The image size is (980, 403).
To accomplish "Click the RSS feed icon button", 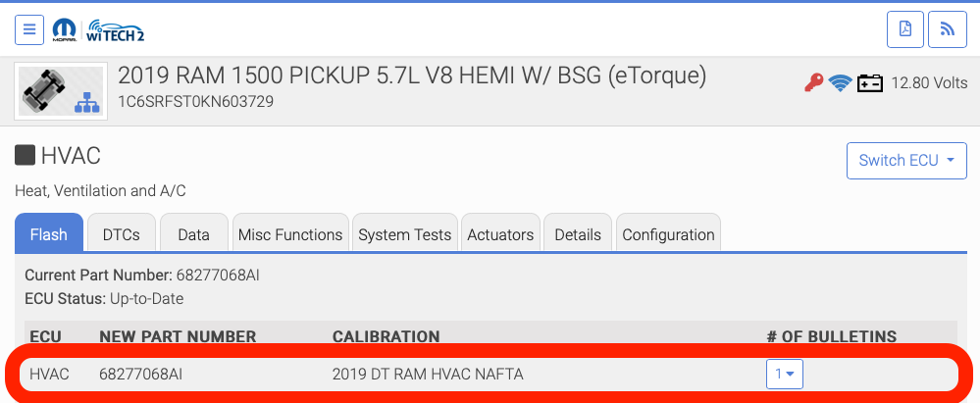I will click(x=947, y=29).
